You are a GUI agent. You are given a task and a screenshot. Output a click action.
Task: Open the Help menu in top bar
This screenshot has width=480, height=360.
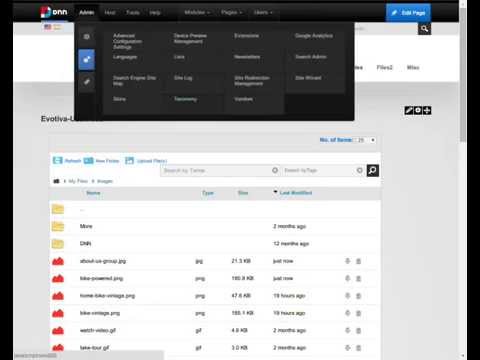pyautogui.click(x=155, y=12)
